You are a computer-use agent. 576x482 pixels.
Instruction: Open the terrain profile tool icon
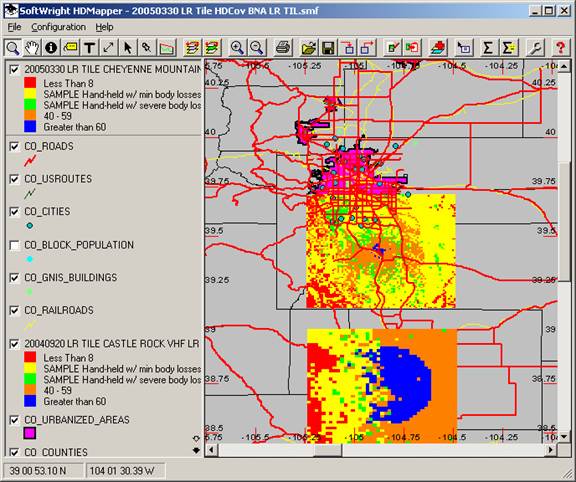point(166,48)
